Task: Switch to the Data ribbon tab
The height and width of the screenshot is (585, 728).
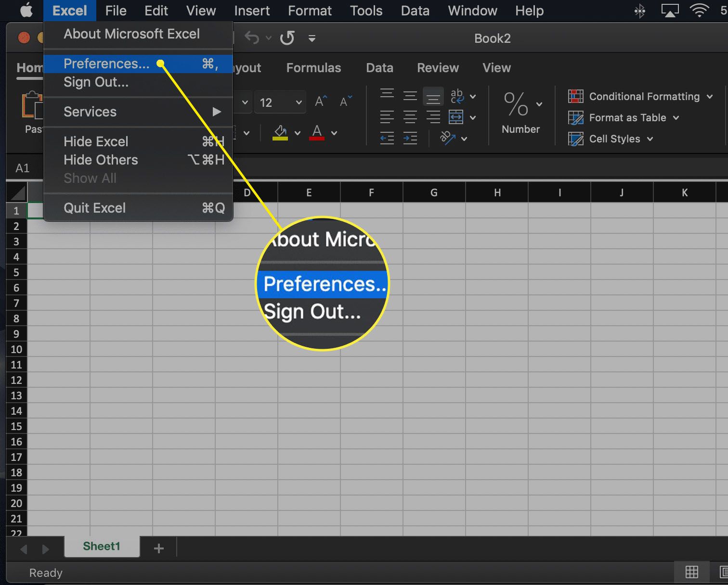Action: click(x=379, y=68)
